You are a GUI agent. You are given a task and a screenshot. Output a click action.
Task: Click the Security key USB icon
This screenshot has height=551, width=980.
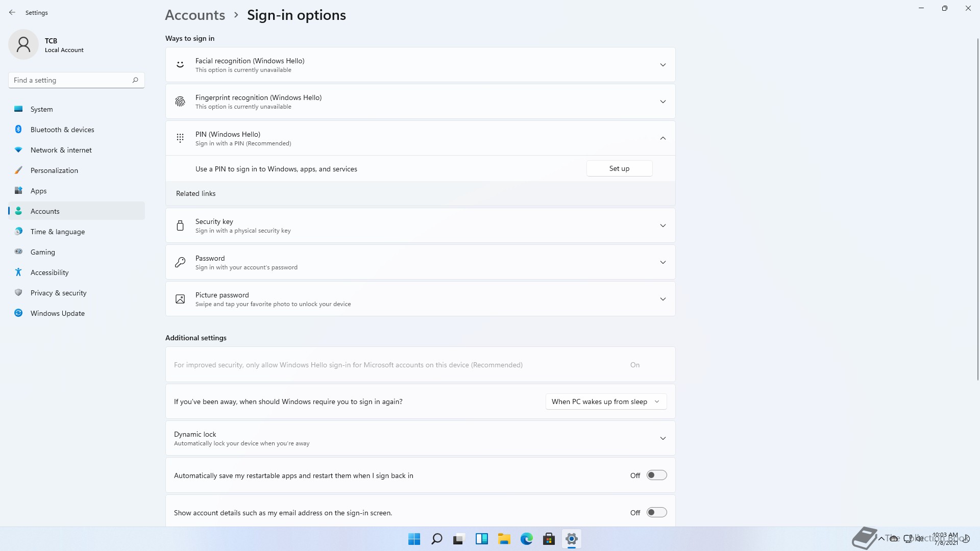point(180,225)
